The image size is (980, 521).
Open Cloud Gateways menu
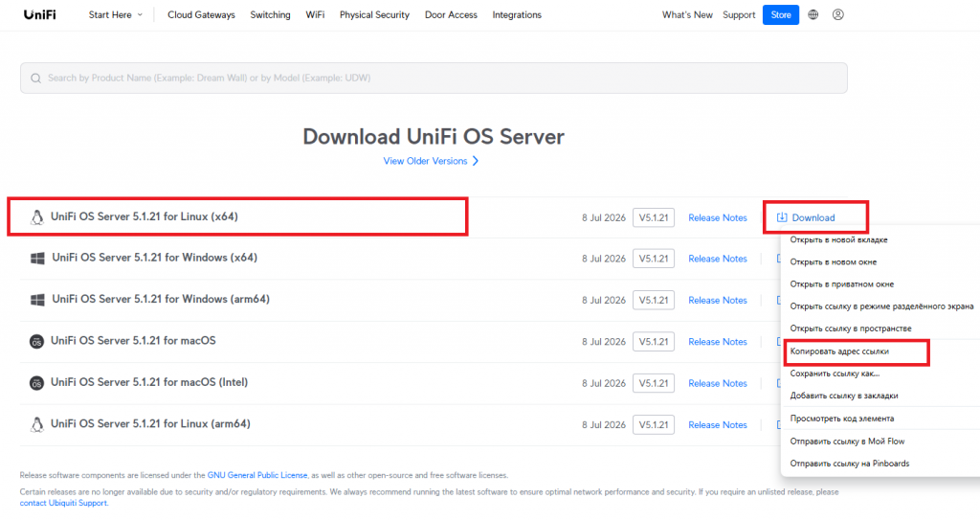(x=201, y=14)
